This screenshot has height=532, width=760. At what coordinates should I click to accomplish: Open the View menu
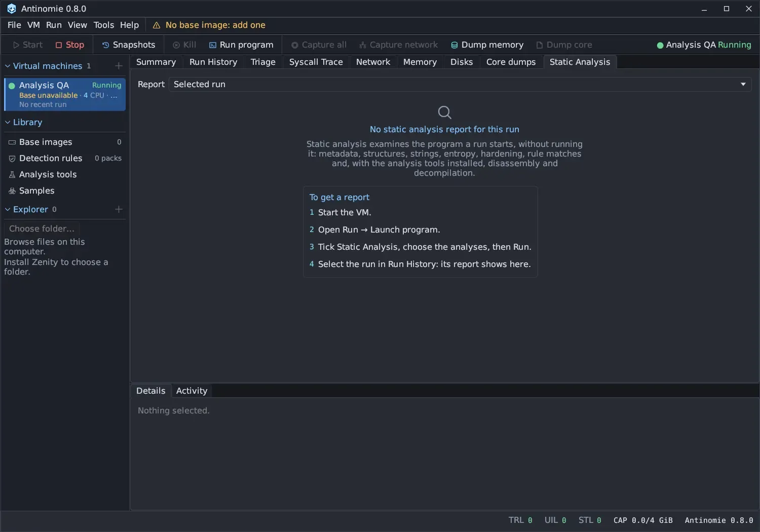coord(78,25)
